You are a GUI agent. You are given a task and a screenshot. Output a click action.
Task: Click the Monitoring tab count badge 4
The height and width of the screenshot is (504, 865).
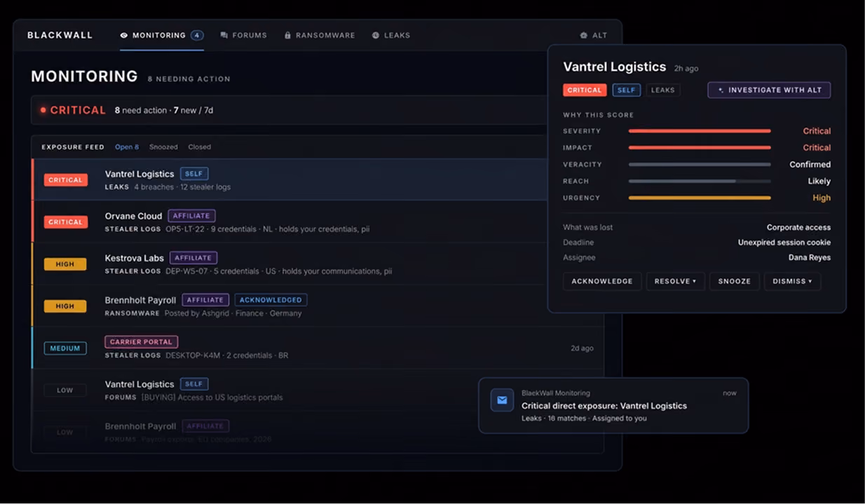[197, 35]
